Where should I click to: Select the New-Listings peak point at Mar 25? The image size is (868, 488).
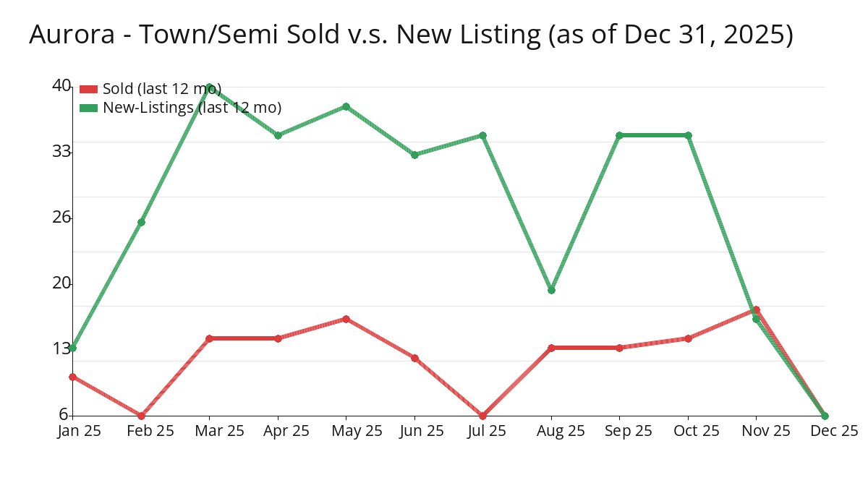210,87
